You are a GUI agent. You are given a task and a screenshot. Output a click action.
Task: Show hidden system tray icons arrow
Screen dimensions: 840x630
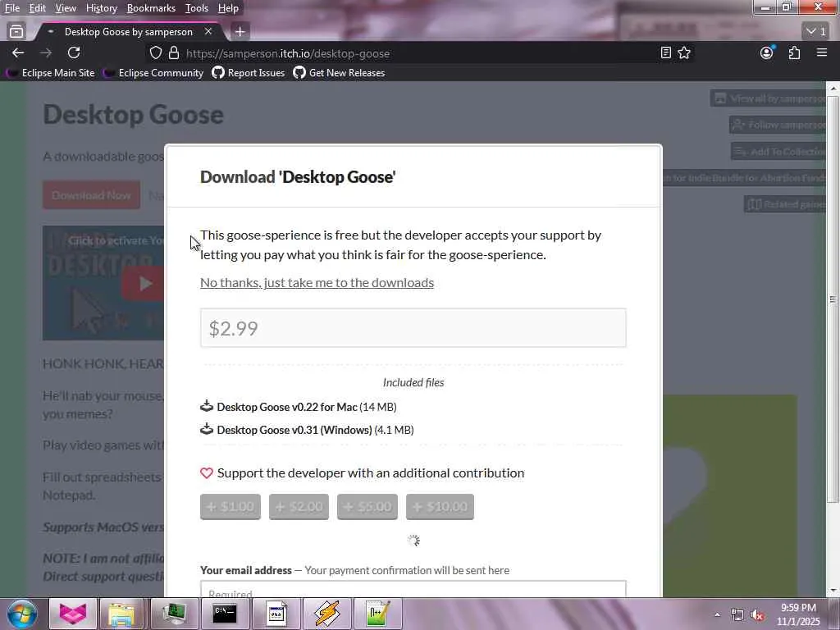717,615
